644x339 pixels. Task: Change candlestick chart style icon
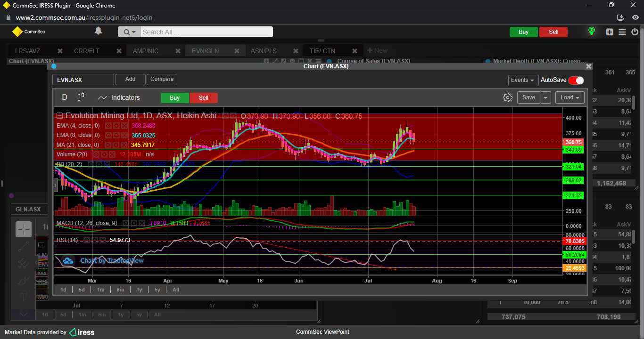[81, 97]
